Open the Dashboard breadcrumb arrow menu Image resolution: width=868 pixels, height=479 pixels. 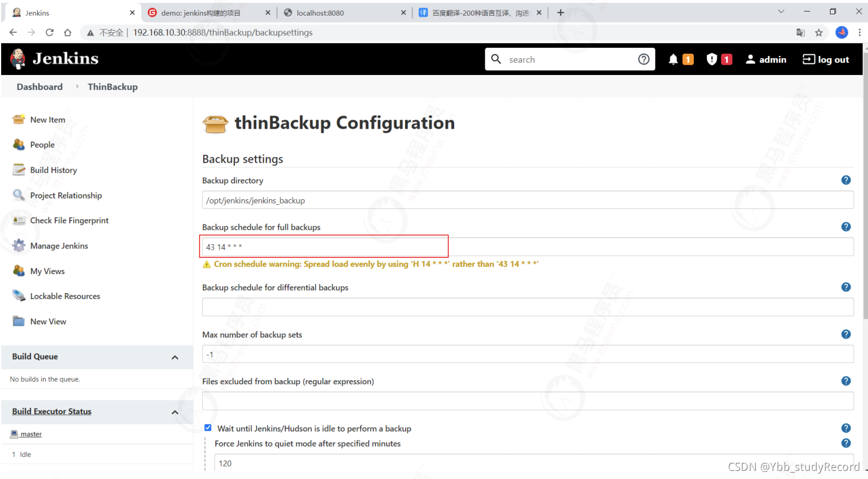click(x=77, y=87)
